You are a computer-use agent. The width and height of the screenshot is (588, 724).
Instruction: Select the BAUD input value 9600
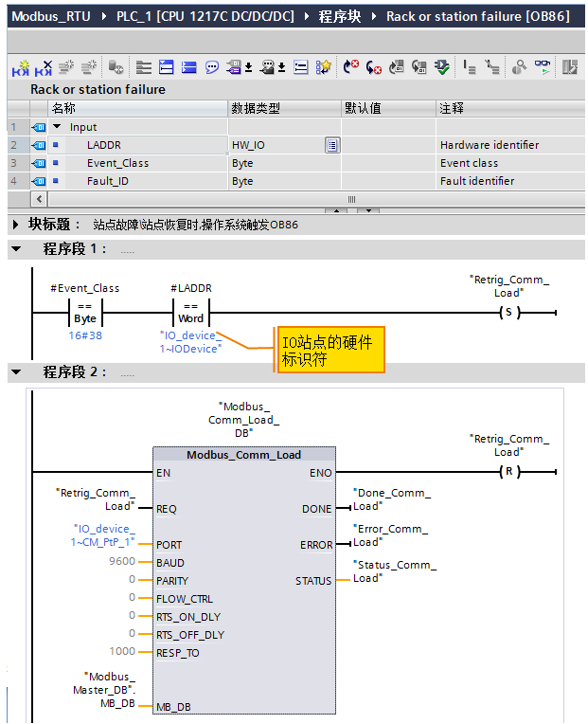pyautogui.click(x=122, y=562)
